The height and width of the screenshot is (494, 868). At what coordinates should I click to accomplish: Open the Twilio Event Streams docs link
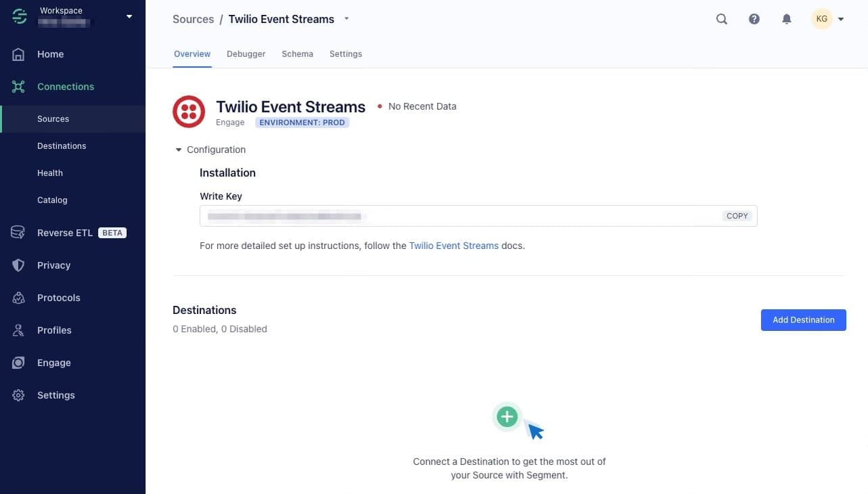pyautogui.click(x=453, y=246)
